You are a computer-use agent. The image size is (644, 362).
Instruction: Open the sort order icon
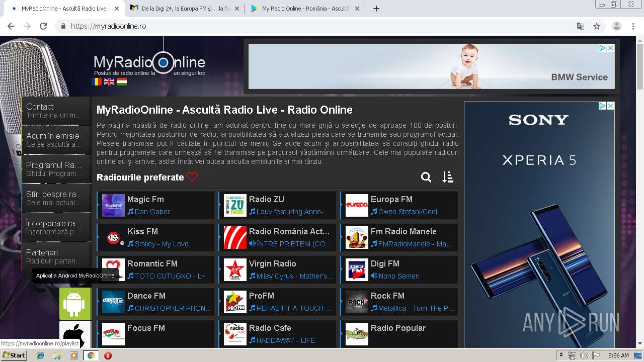click(x=448, y=177)
